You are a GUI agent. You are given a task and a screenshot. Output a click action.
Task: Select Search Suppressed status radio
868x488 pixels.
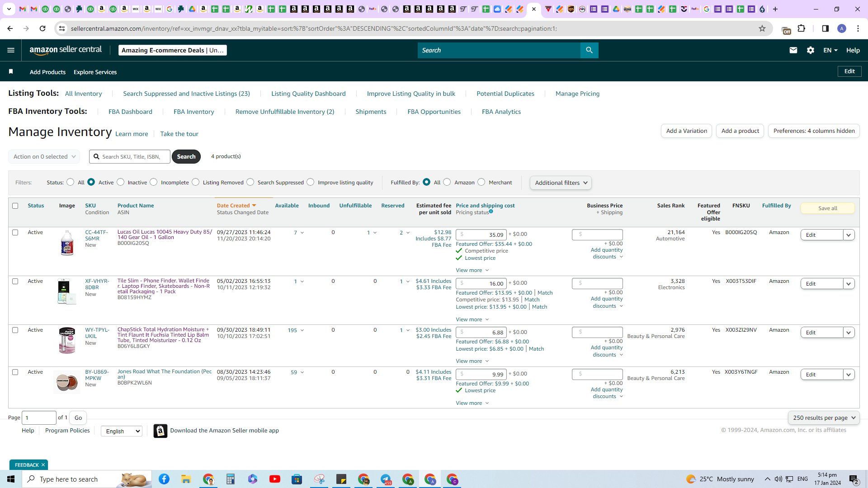click(250, 182)
